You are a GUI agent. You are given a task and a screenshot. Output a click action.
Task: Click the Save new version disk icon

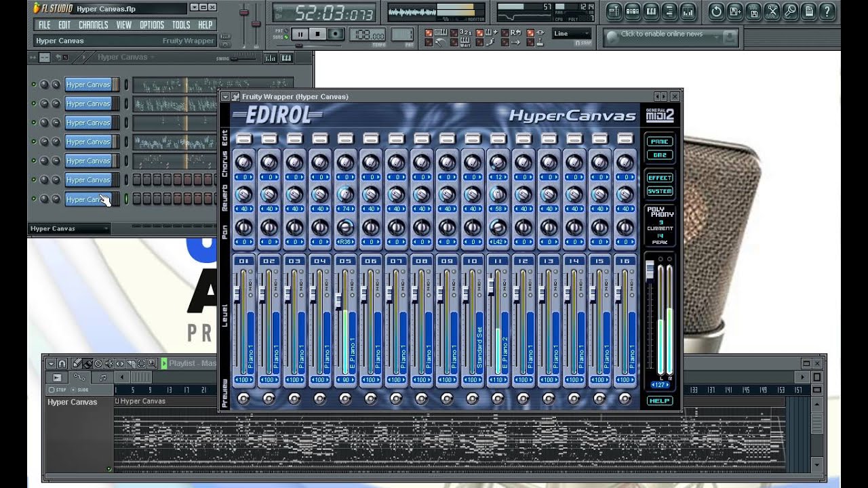(x=735, y=11)
